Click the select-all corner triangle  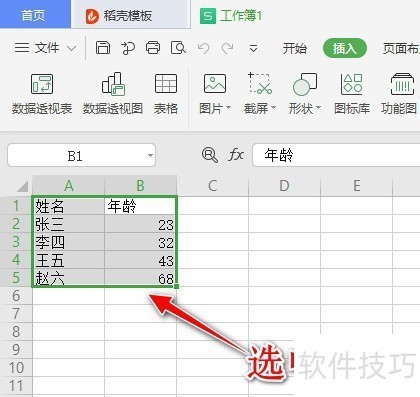22,186
